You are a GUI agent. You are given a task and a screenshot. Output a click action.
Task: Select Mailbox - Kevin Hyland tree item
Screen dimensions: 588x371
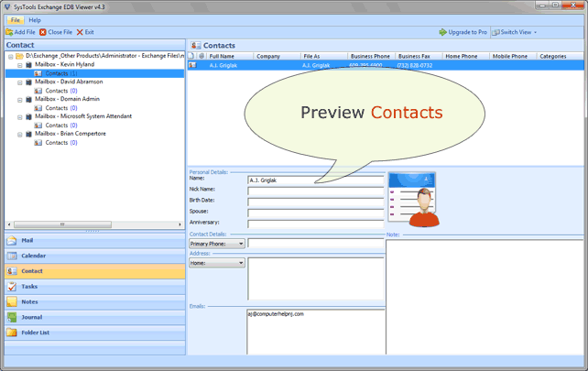point(64,64)
